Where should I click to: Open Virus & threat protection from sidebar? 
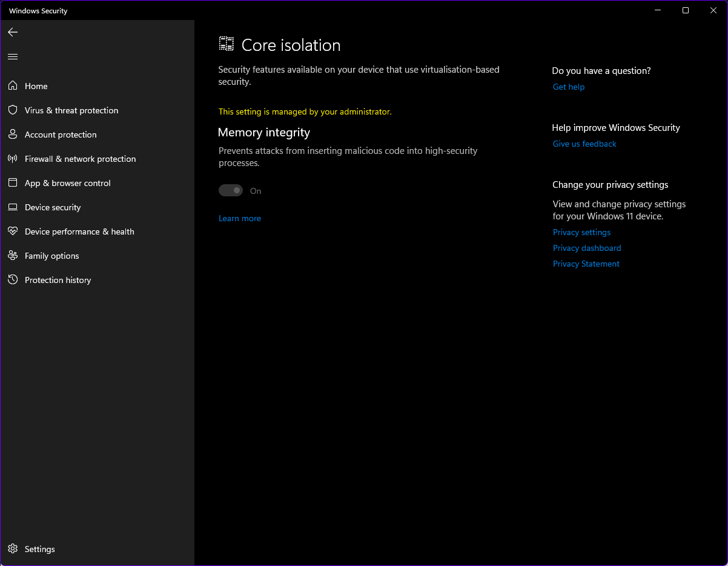click(x=71, y=110)
